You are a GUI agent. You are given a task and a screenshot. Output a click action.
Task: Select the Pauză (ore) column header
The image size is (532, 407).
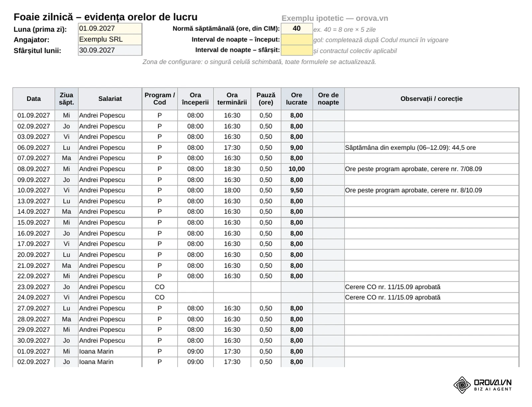click(x=266, y=99)
